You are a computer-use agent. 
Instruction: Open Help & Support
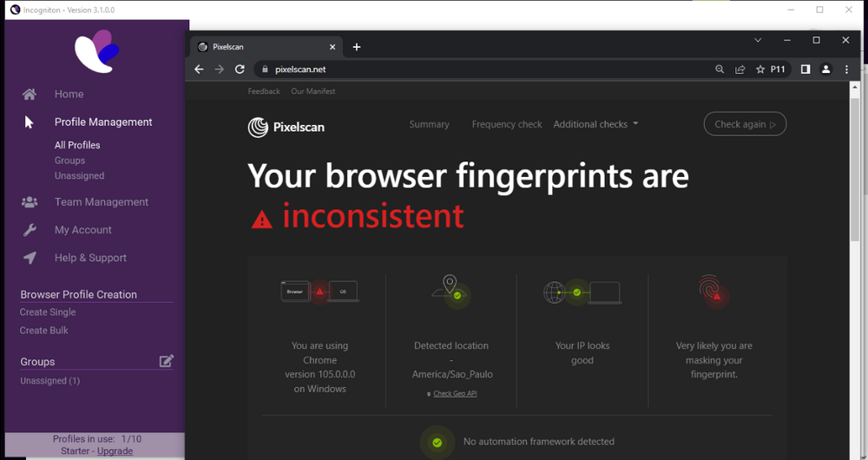click(90, 258)
